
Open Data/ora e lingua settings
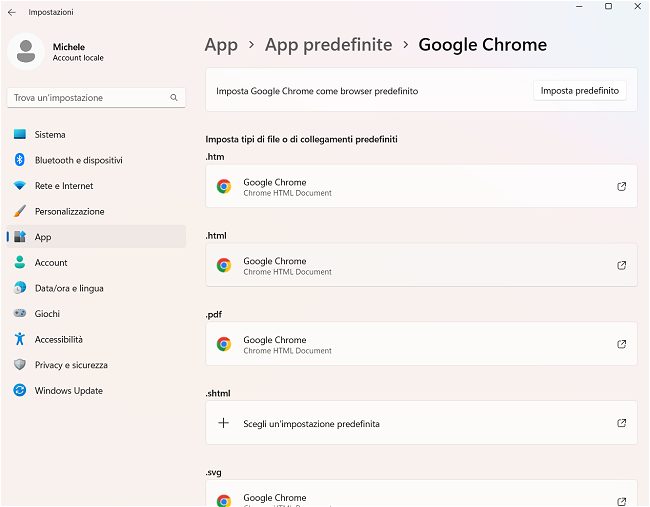coord(96,288)
